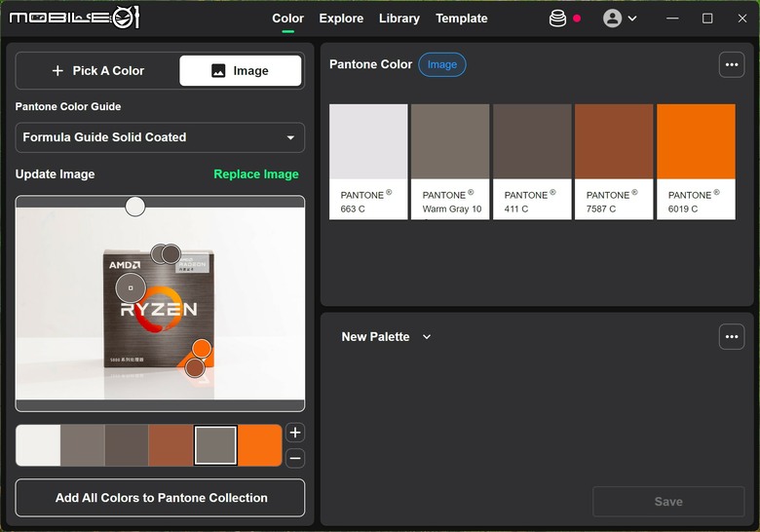Viewport: 760px width, 532px height.
Task: Select the large gray picker on the box
Action: point(131,287)
